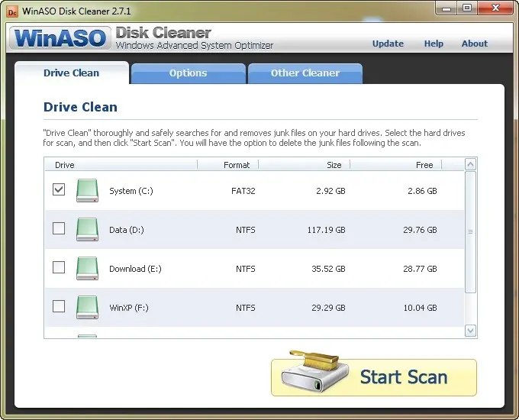Click the 28.77 GB free value

[x=420, y=269]
